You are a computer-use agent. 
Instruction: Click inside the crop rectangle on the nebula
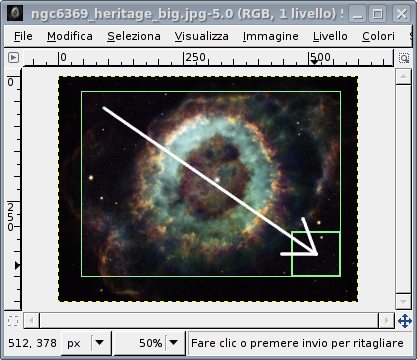tap(211, 184)
